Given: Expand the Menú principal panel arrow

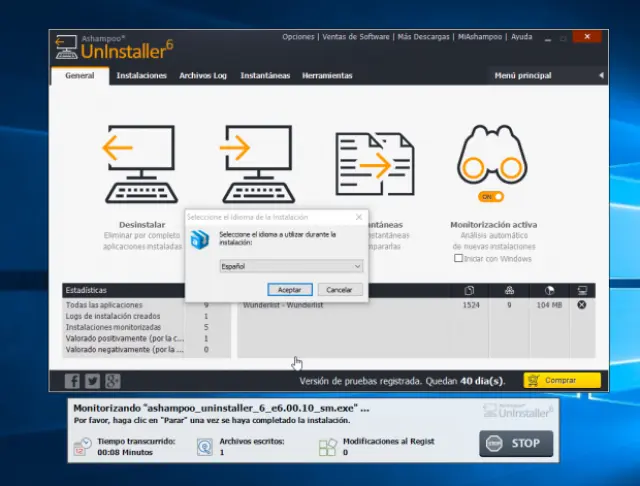Looking at the screenshot, I should (x=601, y=75).
